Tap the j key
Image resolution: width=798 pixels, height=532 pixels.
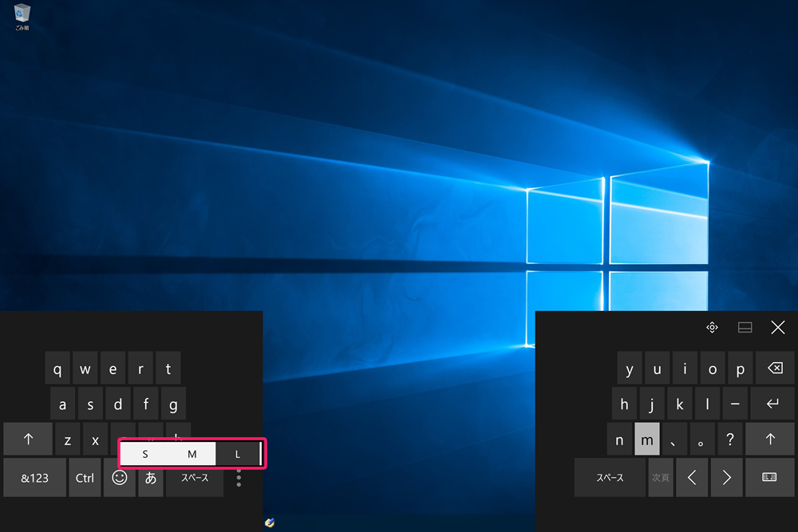pos(652,404)
